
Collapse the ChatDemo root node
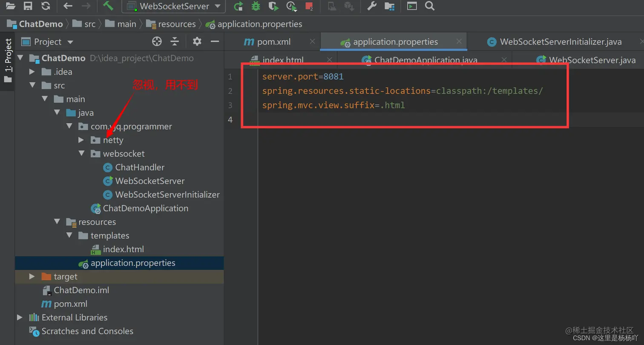(x=20, y=58)
